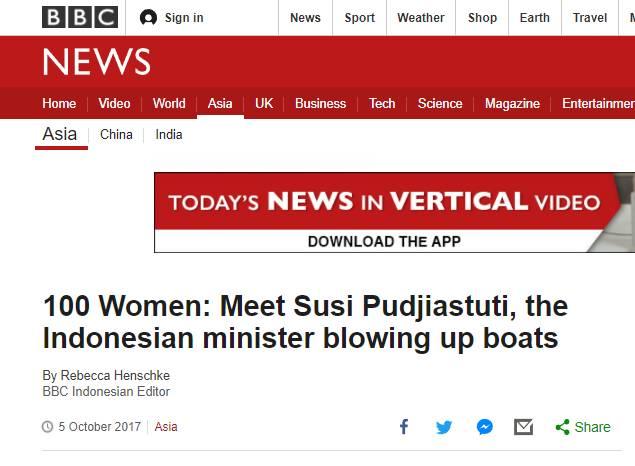Screen dimensions: 635x466
Task: Click the Asia tag beside the date
Action: 166,427
